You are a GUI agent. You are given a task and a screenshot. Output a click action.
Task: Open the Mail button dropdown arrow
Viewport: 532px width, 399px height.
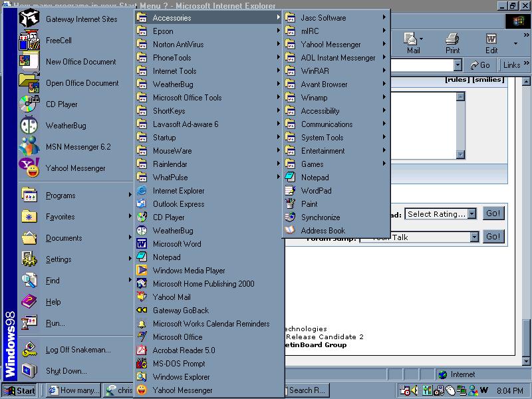tap(421, 39)
